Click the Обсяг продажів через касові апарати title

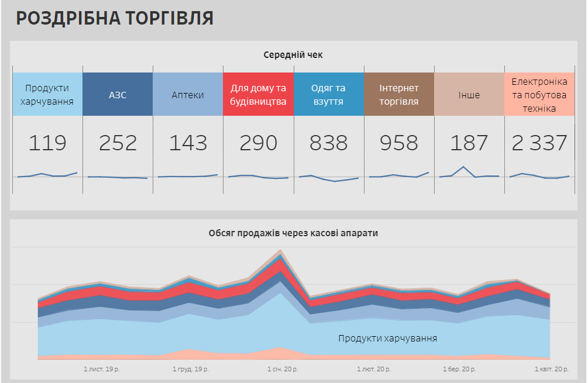click(293, 233)
